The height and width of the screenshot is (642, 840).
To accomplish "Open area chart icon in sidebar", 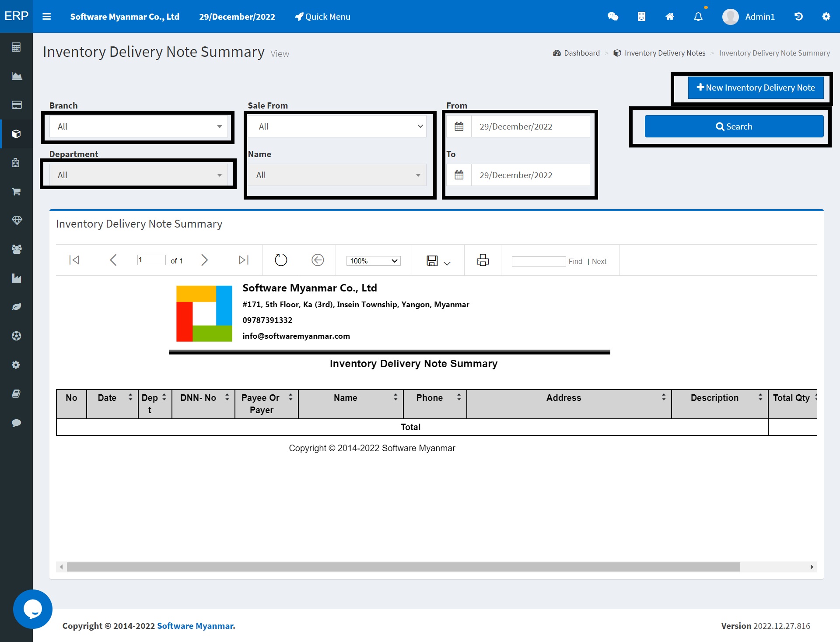I will [16, 76].
